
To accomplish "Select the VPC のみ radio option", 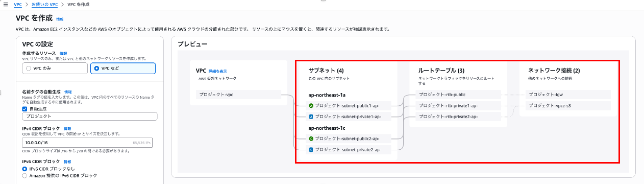I will pyautogui.click(x=55, y=68).
